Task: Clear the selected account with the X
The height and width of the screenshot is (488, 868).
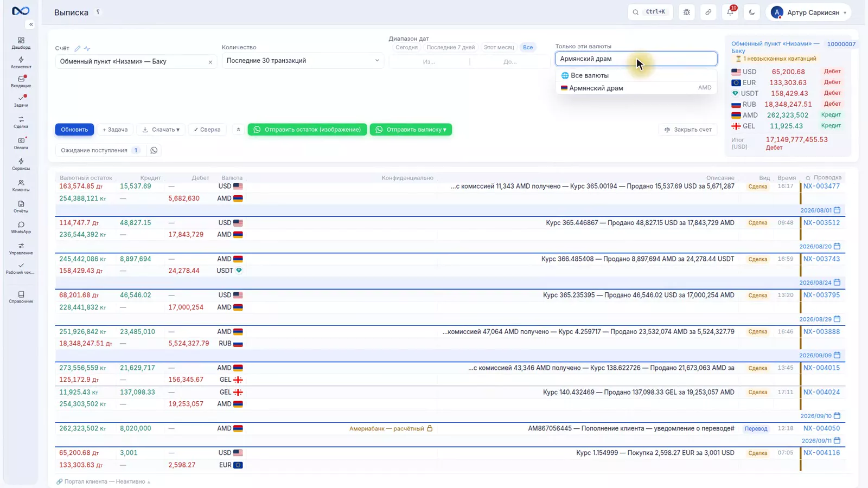Action: pos(210,62)
